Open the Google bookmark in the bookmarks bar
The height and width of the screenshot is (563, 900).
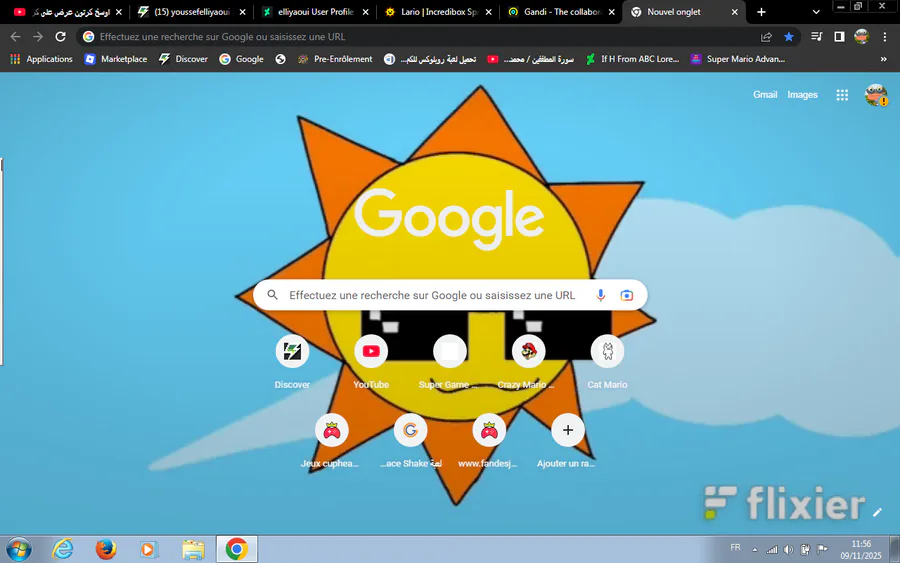(x=241, y=59)
